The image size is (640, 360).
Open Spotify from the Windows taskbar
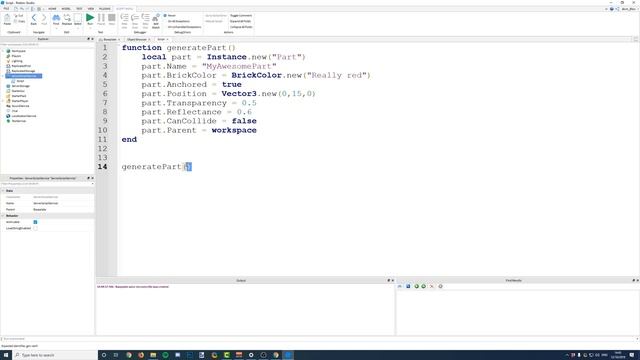pyautogui.click(x=165, y=355)
